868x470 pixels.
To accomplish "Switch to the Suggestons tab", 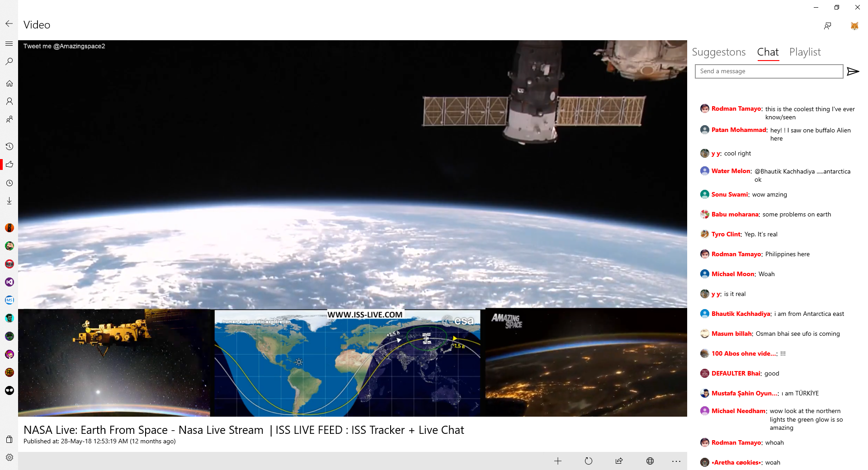I will click(718, 52).
